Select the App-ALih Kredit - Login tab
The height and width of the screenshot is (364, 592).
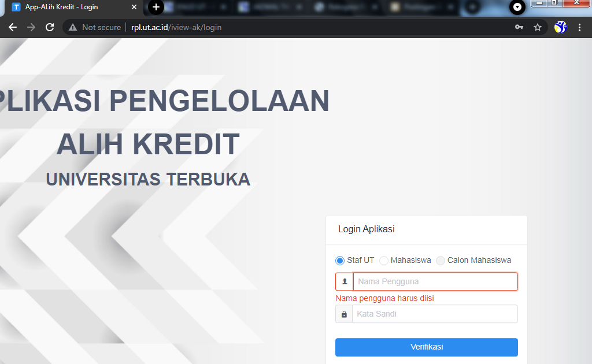click(72, 7)
